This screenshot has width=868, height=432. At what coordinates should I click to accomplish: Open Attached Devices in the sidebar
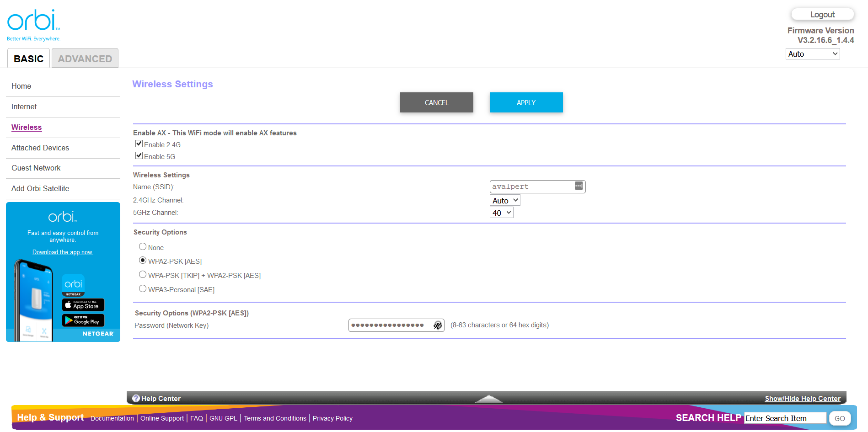click(x=40, y=148)
